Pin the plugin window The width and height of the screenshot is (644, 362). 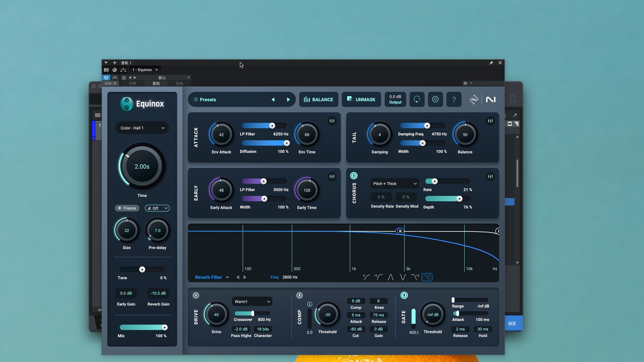click(491, 63)
